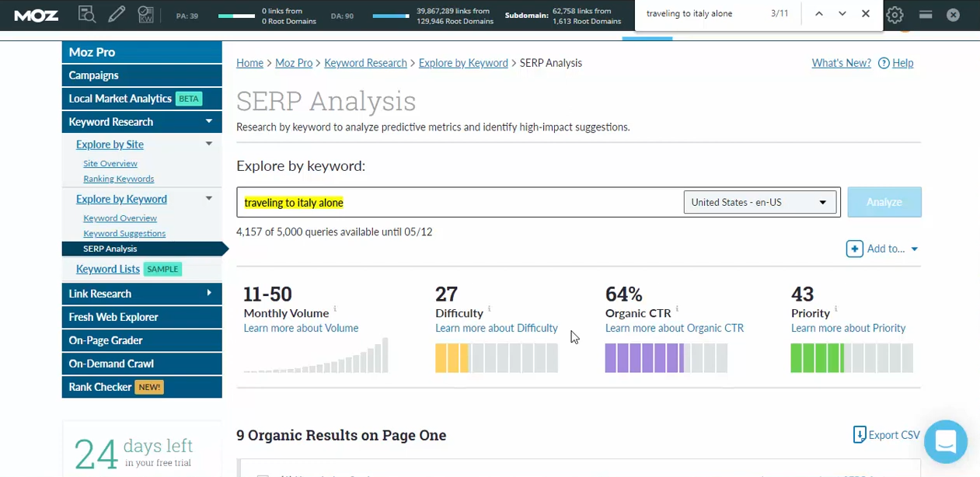This screenshot has height=477, width=980.
Task: Open Campaigns in the sidebar
Action: coord(93,75)
